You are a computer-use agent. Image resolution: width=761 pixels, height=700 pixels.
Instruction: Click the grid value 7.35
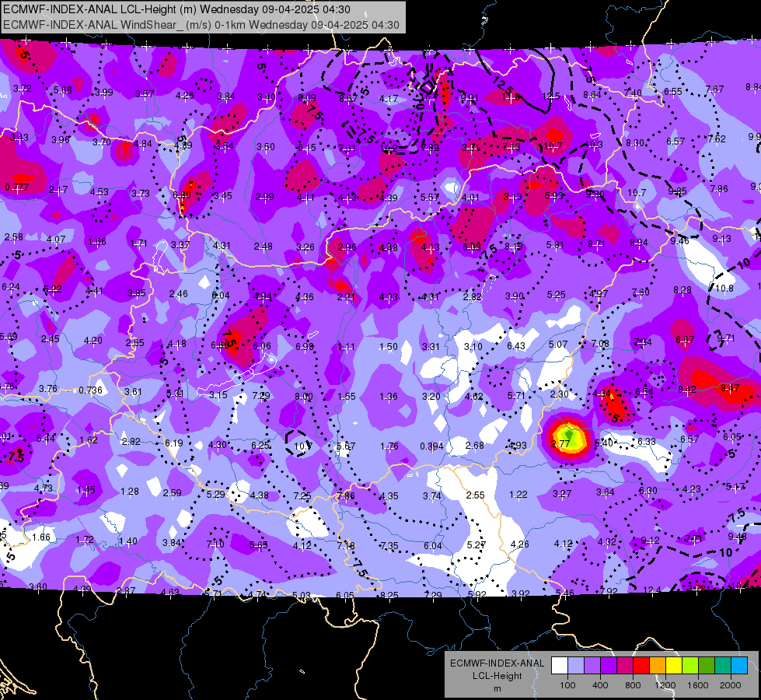[389, 546]
